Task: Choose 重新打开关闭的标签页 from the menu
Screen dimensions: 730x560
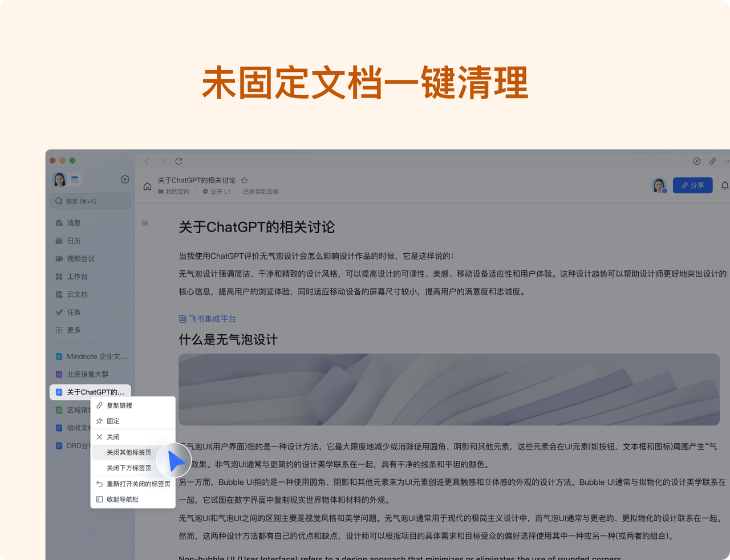Action: (x=133, y=484)
